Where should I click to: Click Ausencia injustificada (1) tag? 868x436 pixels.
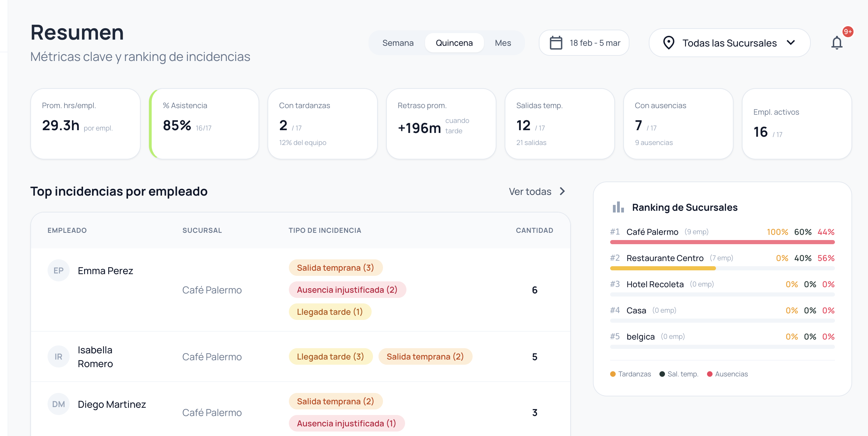pos(346,423)
